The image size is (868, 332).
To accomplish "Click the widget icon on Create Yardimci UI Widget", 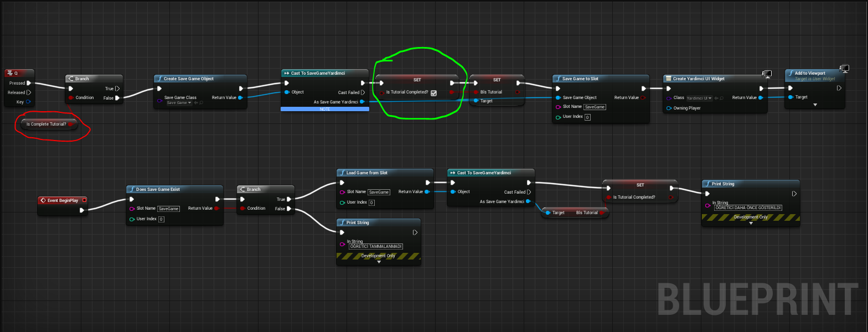I will point(668,79).
